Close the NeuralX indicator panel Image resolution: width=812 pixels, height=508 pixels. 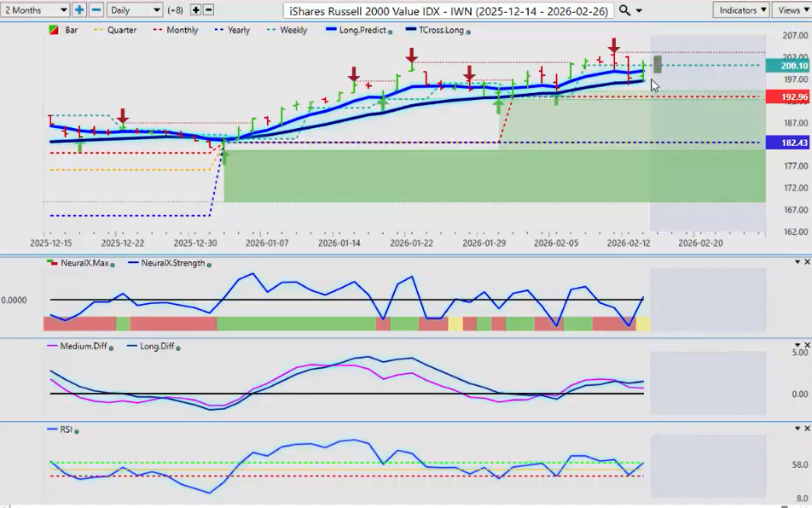pyautogui.click(x=806, y=262)
